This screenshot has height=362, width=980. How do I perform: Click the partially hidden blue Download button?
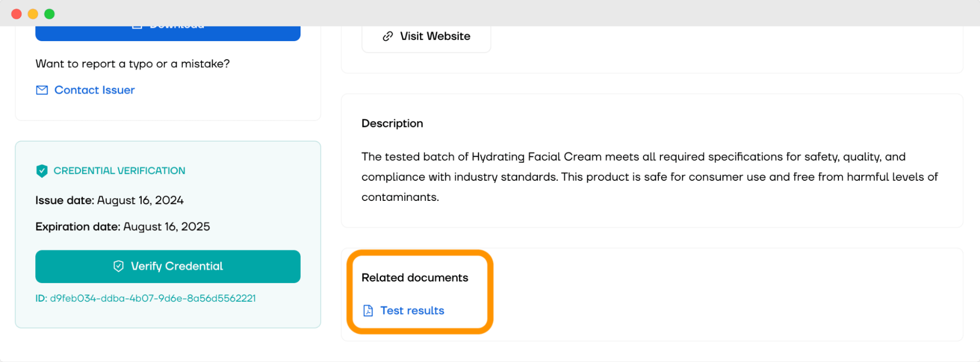coord(168,33)
